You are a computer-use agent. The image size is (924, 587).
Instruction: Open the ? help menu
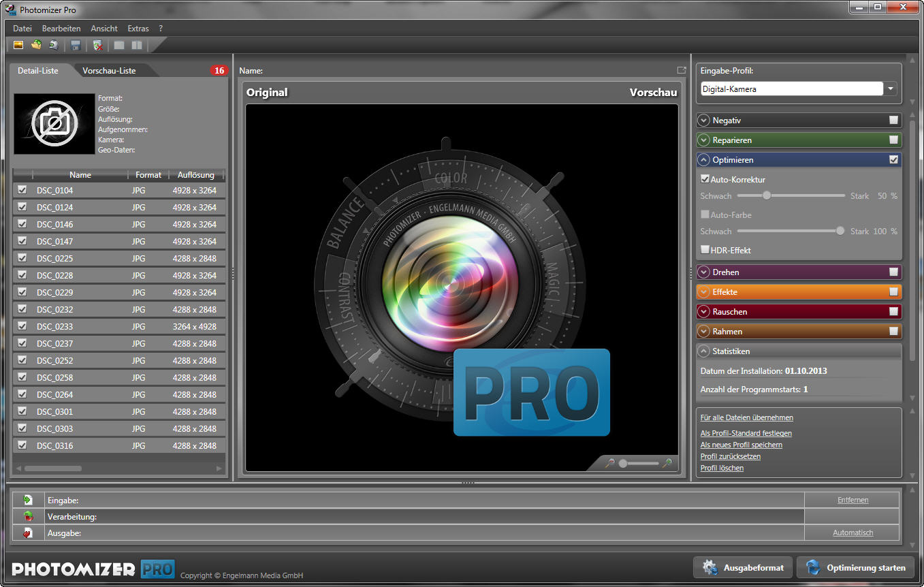[161, 29]
